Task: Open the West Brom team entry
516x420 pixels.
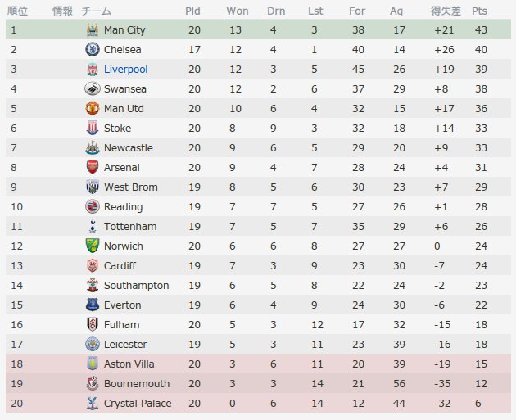Action: [x=131, y=187]
